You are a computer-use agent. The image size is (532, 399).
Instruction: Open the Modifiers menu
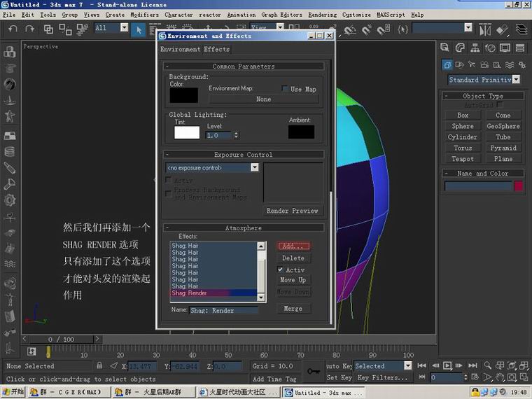144,15
